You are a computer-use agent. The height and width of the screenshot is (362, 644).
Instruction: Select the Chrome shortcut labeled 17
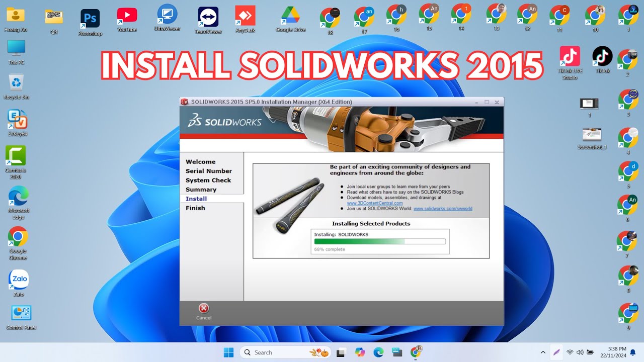point(364,21)
